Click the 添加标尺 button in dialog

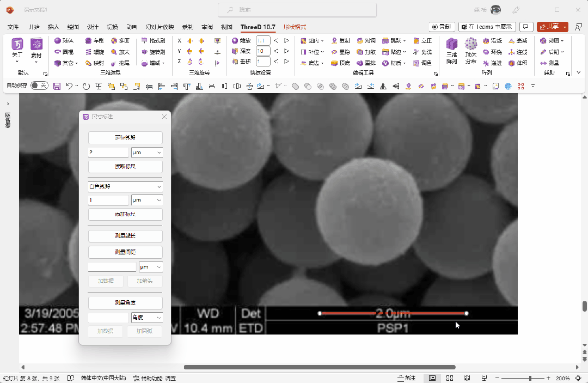(x=125, y=215)
